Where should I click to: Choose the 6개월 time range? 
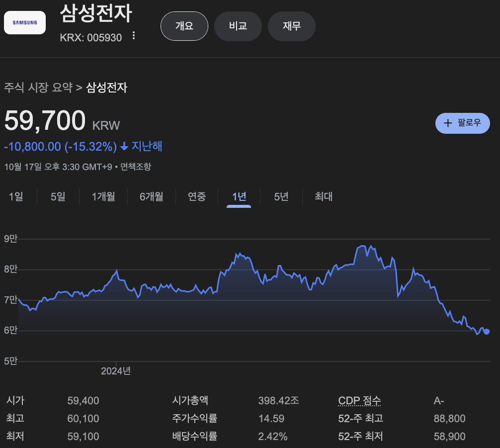tap(151, 197)
